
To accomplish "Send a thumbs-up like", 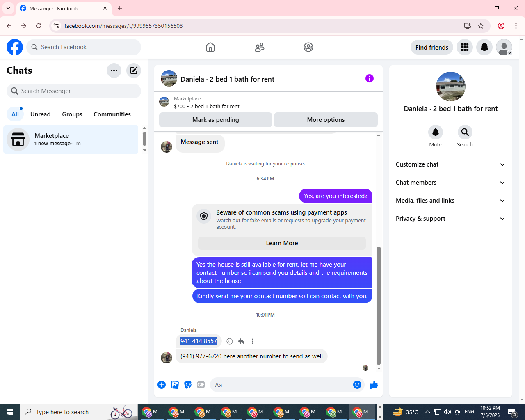I will coord(374,385).
